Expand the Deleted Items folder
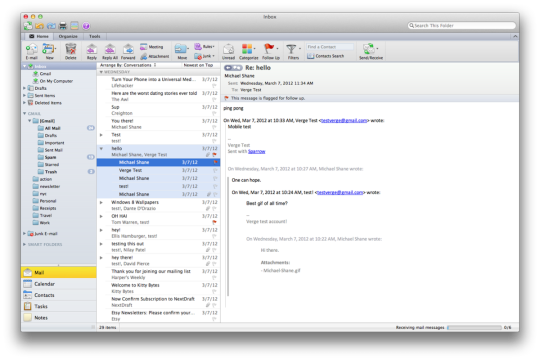540x360 pixels. click(24, 103)
